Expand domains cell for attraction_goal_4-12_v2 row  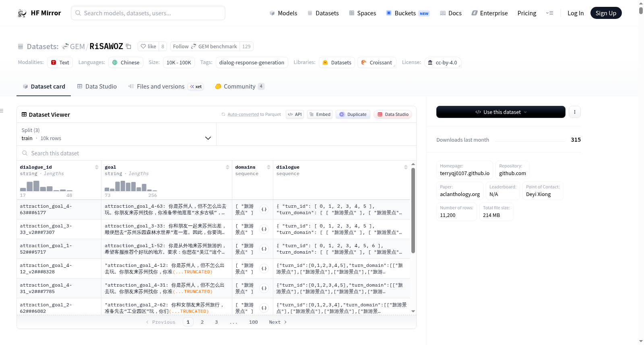pos(264,269)
